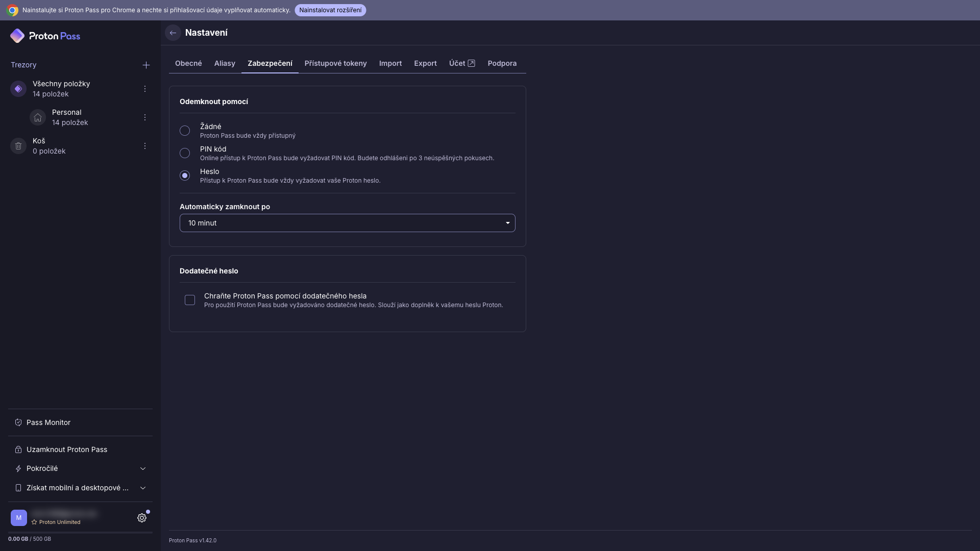Click the storage usage bar
The height and width of the screenshot is (551, 980).
[x=80, y=533]
